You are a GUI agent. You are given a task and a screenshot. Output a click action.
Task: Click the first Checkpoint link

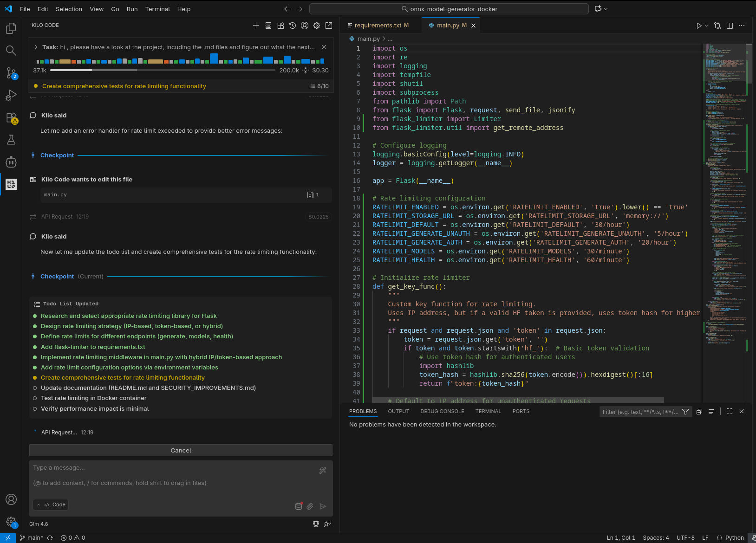(57, 155)
